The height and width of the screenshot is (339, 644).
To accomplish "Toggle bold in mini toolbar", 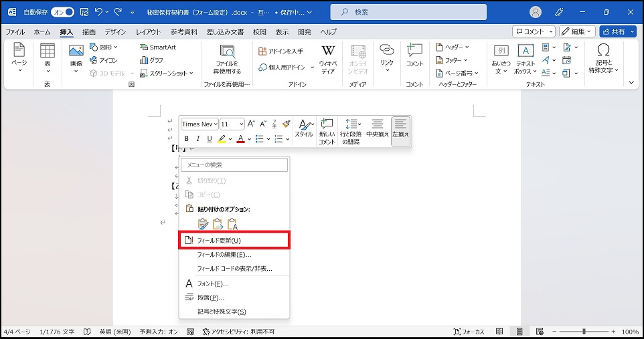I will pyautogui.click(x=187, y=139).
